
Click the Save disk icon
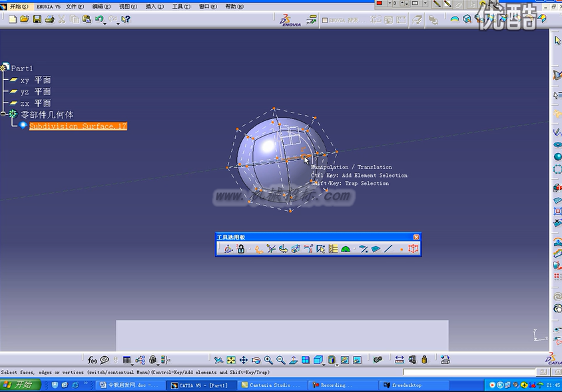[37, 19]
